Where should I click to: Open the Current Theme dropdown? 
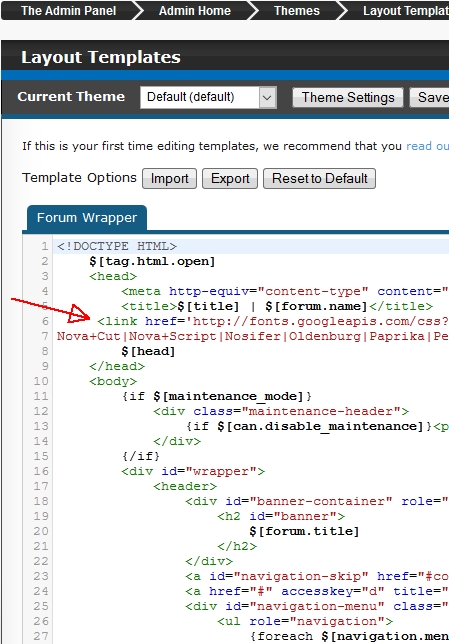click(x=208, y=97)
